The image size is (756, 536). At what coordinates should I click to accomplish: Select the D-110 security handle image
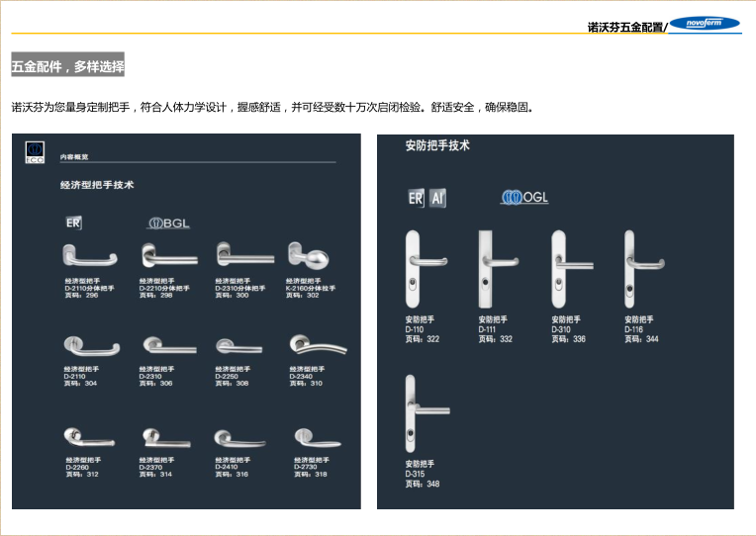coord(425,269)
